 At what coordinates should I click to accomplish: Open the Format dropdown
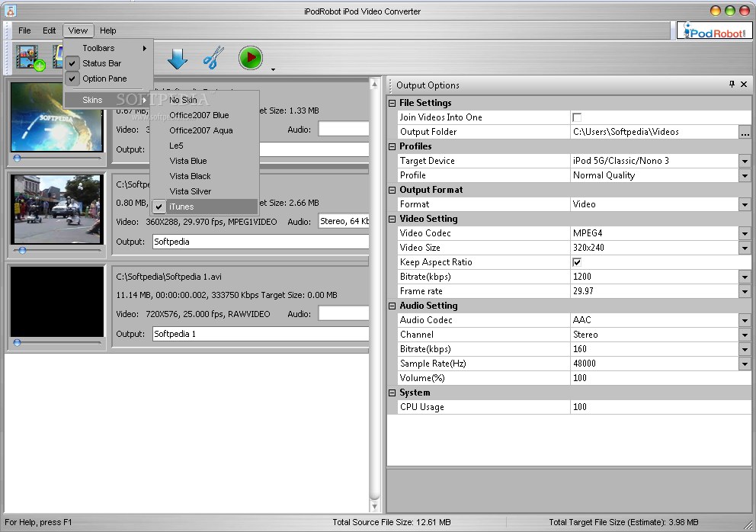pos(745,204)
